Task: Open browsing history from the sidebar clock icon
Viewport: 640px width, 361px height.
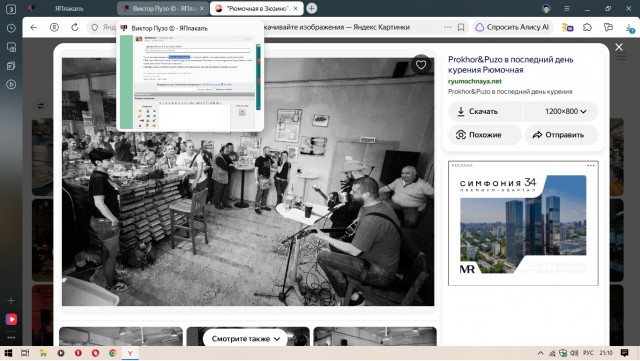Action: [11, 28]
